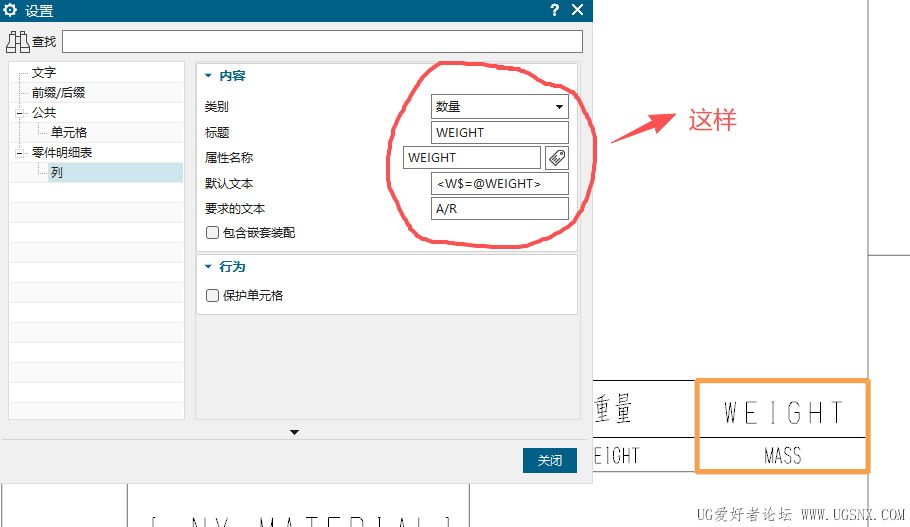Collapse the 公共 tree node
The image size is (910, 527).
pyautogui.click(x=20, y=113)
